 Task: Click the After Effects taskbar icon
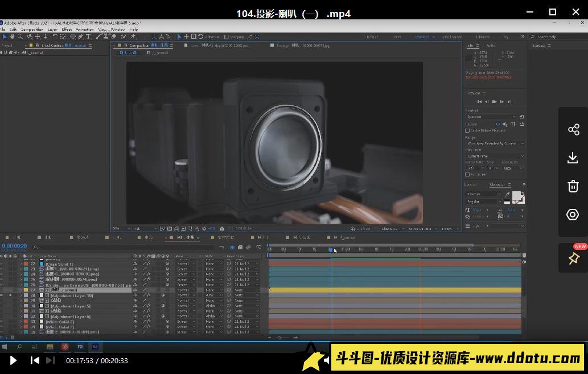(x=95, y=347)
